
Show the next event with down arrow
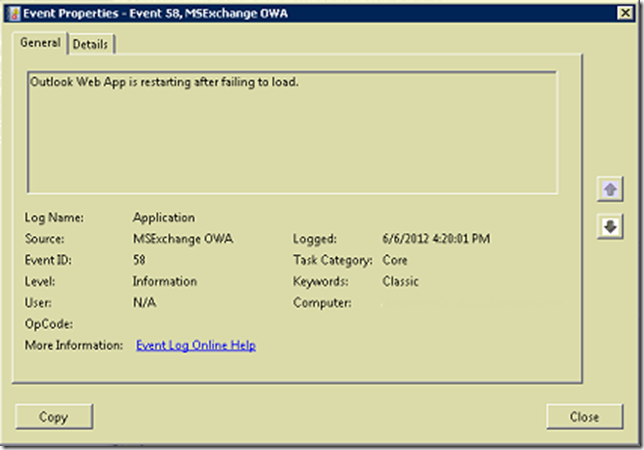(x=610, y=226)
